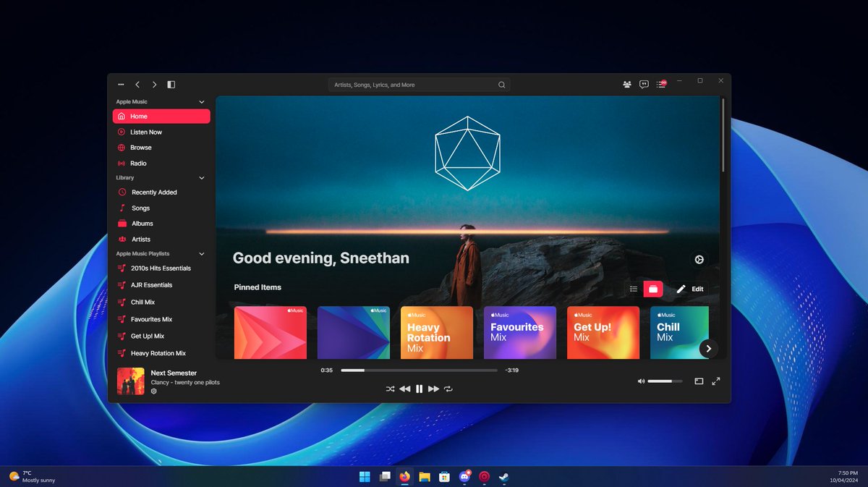Image resolution: width=868 pixels, height=487 pixels.
Task: Open the home page settings gear
Action: 699,260
